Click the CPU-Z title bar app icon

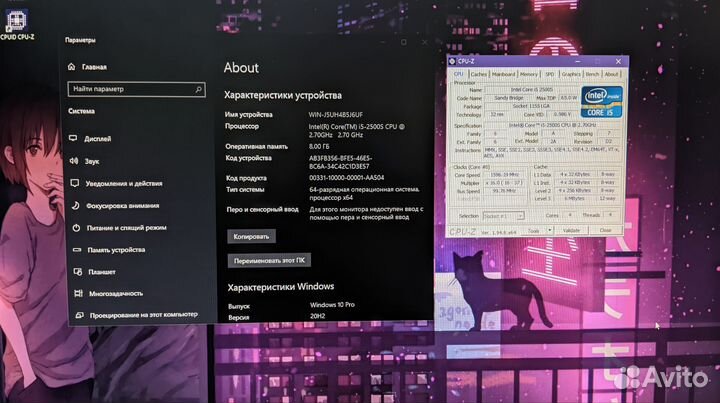click(452, 61)
